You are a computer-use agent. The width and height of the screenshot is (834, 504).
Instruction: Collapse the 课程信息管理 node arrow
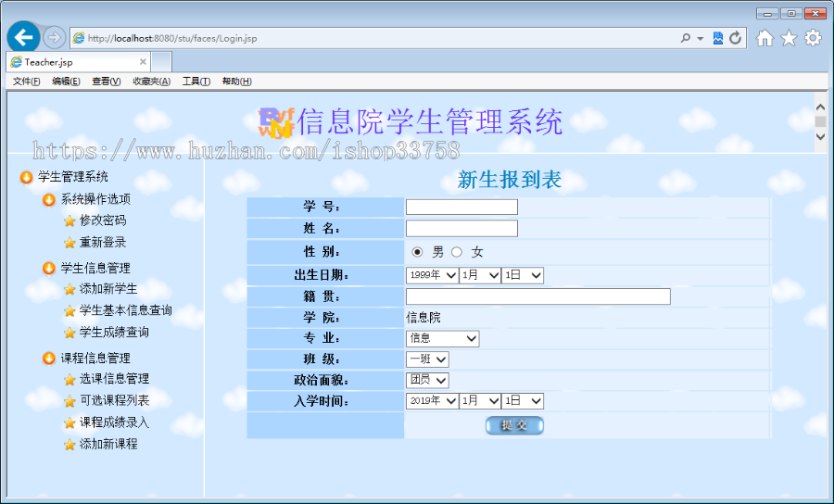coord(49,359)
